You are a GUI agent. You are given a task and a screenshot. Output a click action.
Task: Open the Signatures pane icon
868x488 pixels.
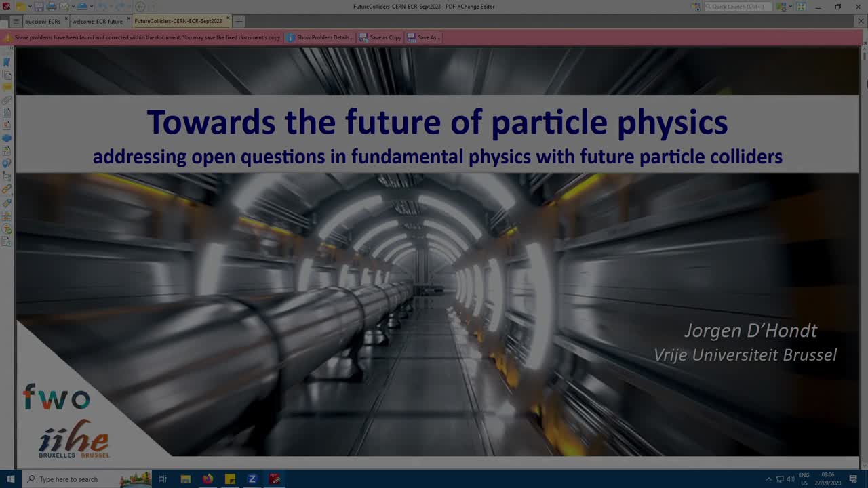7,150
